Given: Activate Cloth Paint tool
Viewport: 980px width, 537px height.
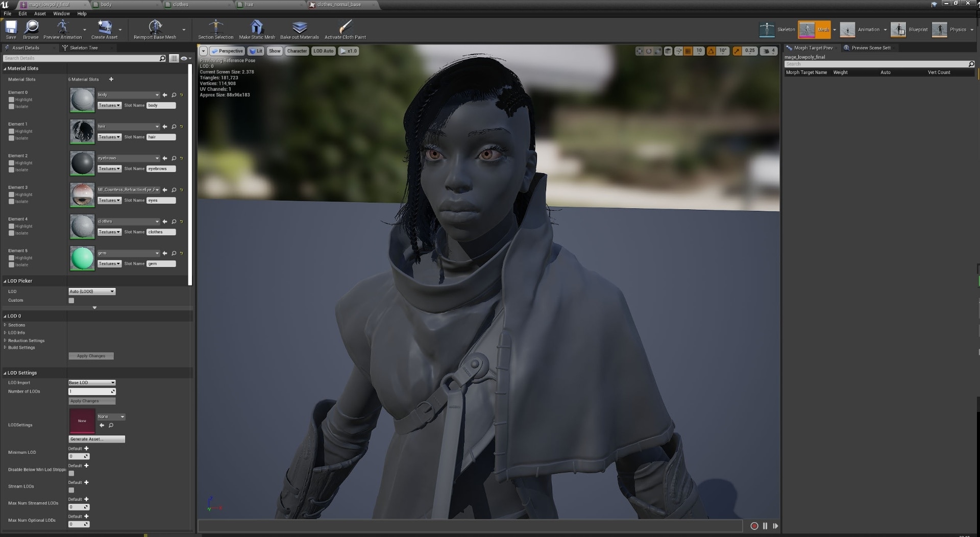Looking at the screenshot, I should tap(345, 27).
